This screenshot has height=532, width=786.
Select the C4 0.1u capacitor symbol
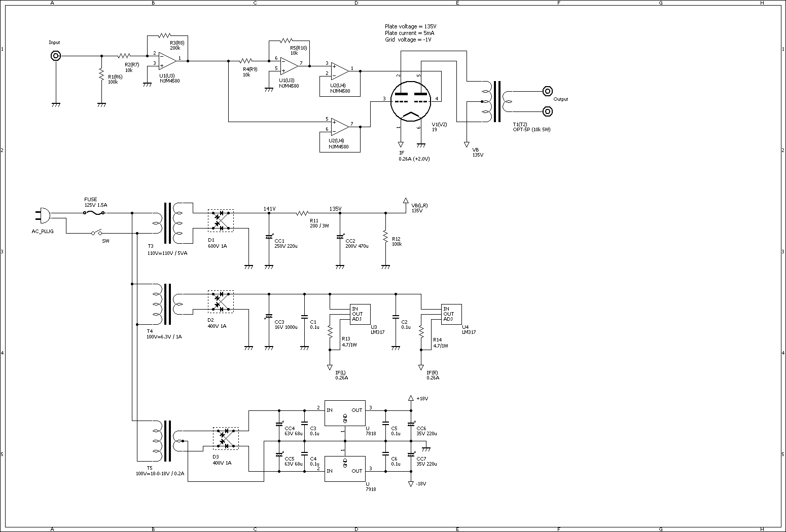tap(304, 453)
